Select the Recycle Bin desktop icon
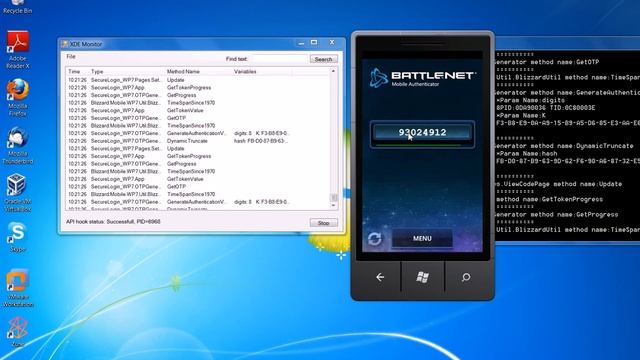 [17, 7]
